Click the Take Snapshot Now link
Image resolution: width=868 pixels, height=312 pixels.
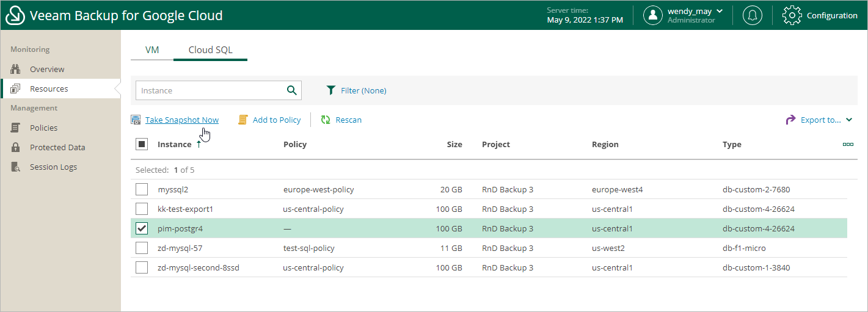182,120
